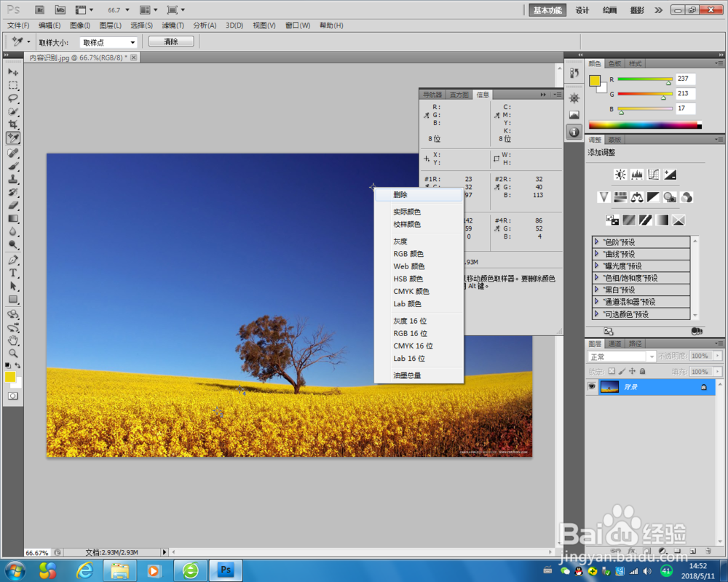Select the Crop tool
The width and height of the screenshot is (728, 582).
tap(13, 124)
